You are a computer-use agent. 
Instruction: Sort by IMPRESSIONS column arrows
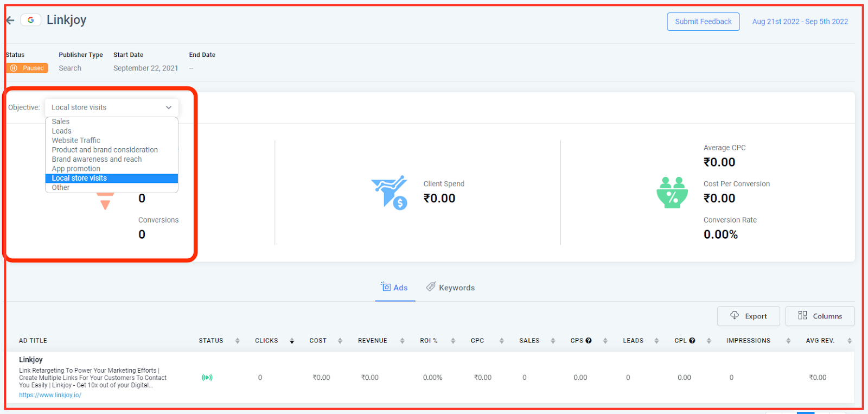tap(788, 341)
